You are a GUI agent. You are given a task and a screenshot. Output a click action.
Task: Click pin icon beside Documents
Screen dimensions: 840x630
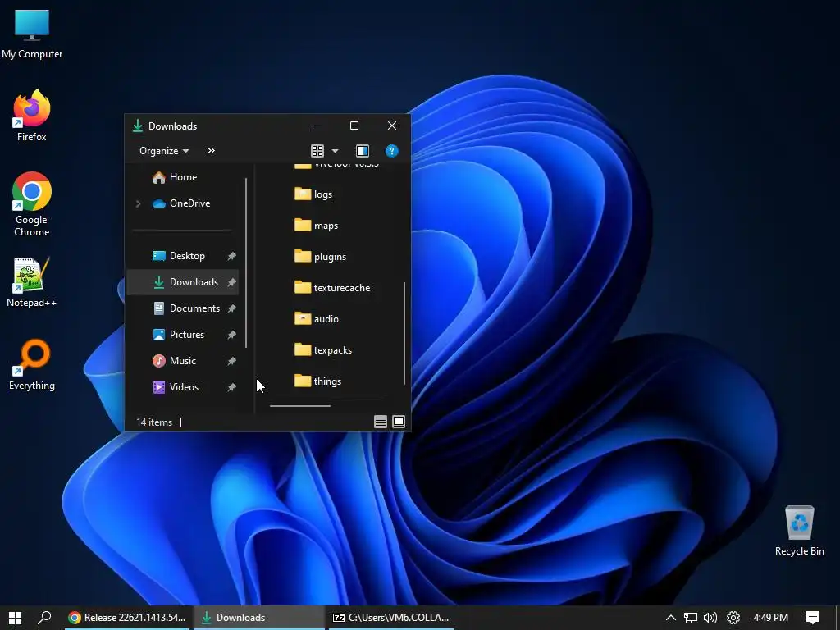(x=231, y=308)
